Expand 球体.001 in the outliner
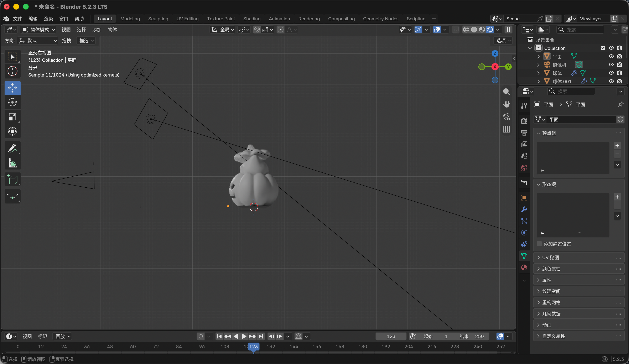The width and height of the screenshot is (629, 364). click(x=538, y=81)
